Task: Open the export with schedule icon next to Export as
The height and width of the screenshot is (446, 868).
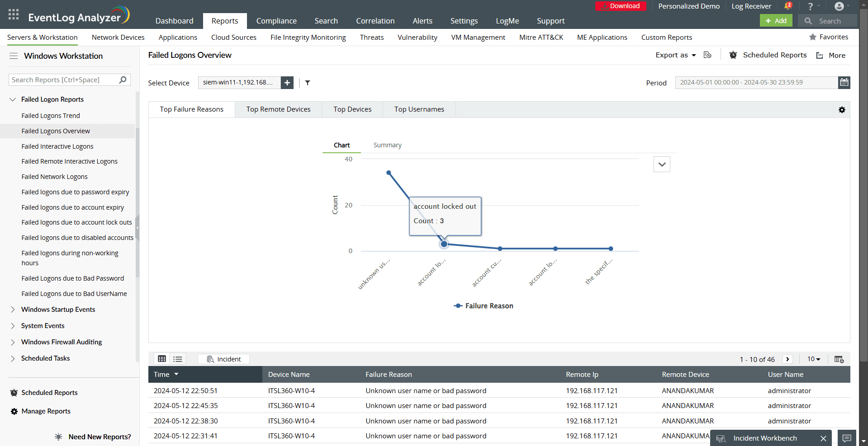Action: 707,55
